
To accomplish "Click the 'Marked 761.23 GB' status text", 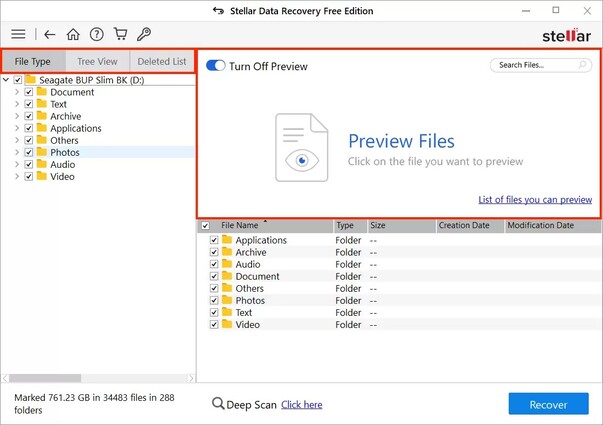I will click(94, 403).
